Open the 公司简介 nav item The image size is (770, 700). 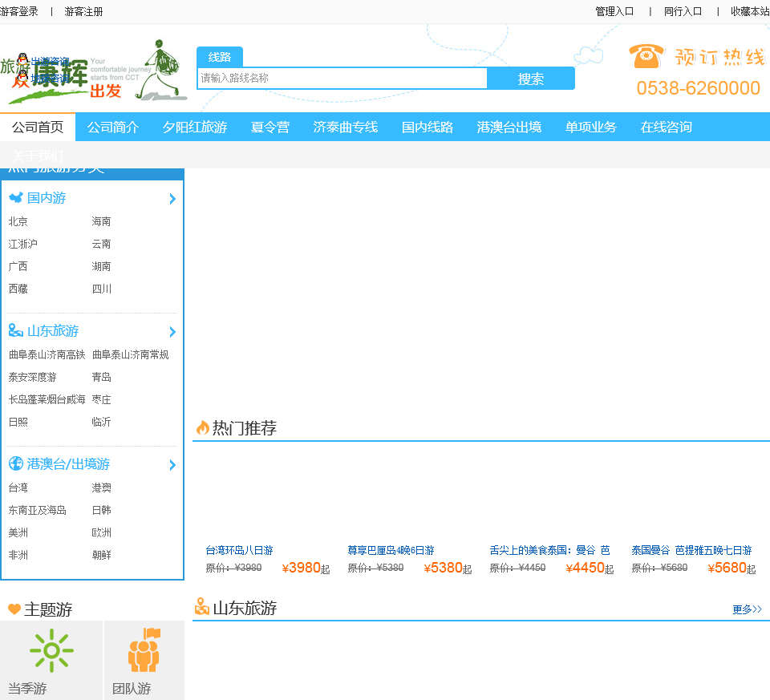[x=113, y=127]
